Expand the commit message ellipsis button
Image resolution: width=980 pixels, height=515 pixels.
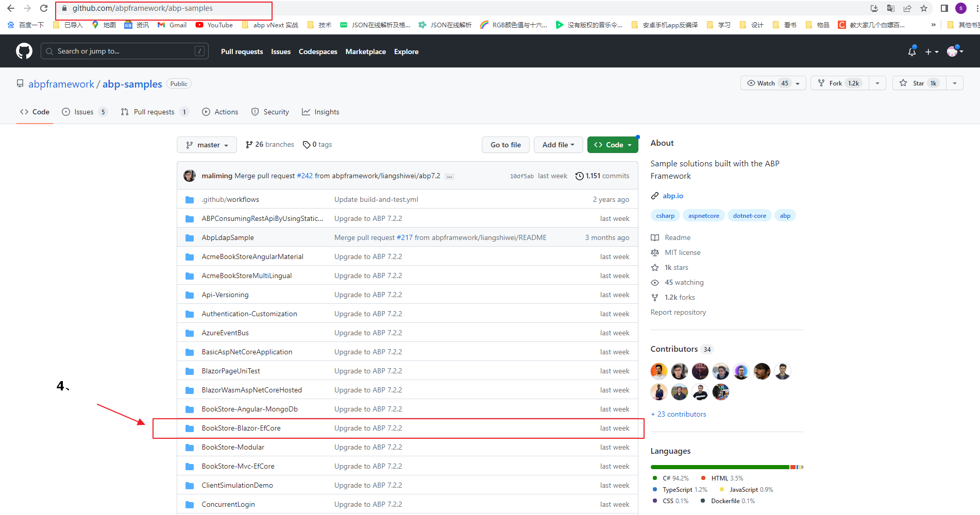pyautogui.click(x=450, y=176)
